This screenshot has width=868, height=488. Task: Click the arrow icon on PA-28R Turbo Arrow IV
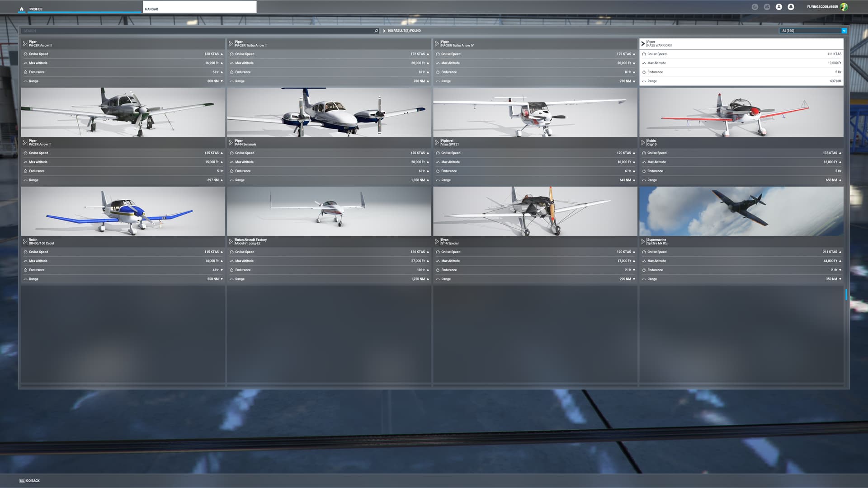pyautogui.click(x=437, y=44)
